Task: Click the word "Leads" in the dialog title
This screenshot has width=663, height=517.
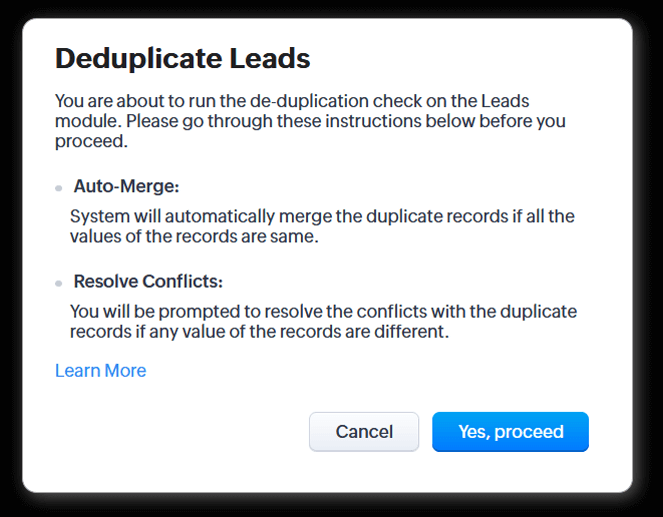Action: coord(270,59)
